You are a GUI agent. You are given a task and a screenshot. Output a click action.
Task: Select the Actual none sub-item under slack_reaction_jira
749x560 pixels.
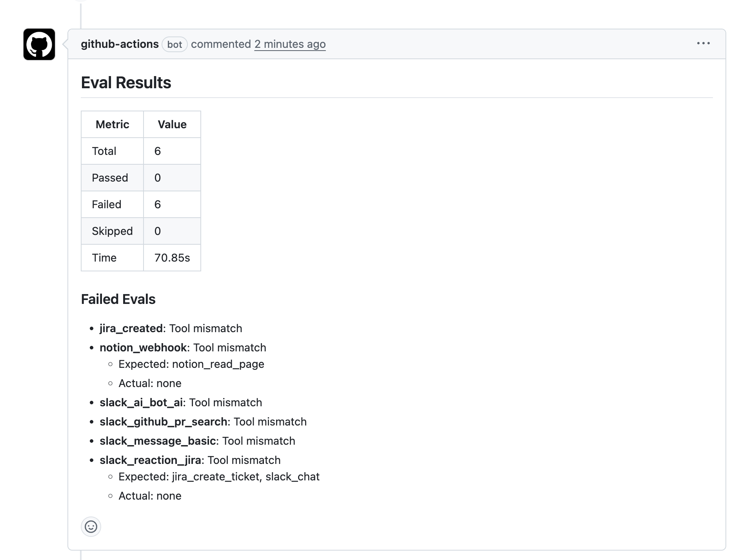[x=150, y=496]
